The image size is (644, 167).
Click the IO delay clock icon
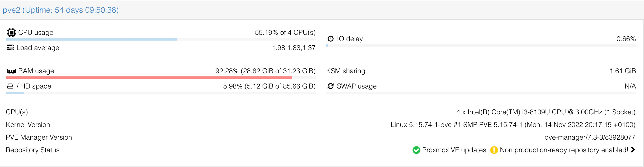coord(330,39)
